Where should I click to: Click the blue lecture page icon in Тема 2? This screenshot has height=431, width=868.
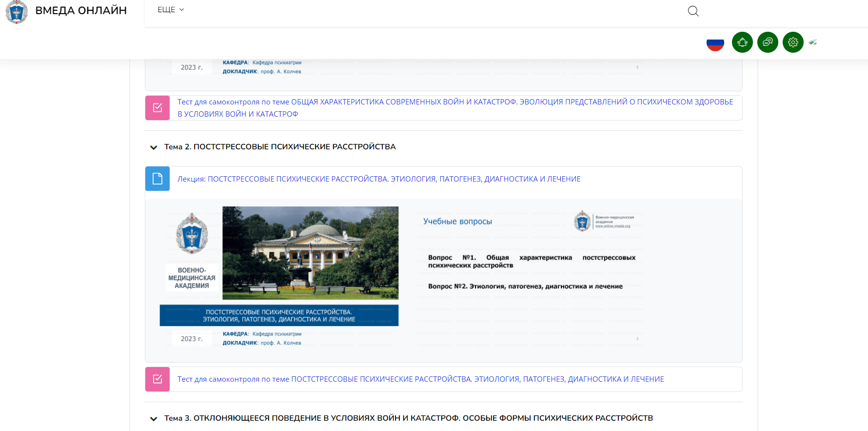coord(158,179)
